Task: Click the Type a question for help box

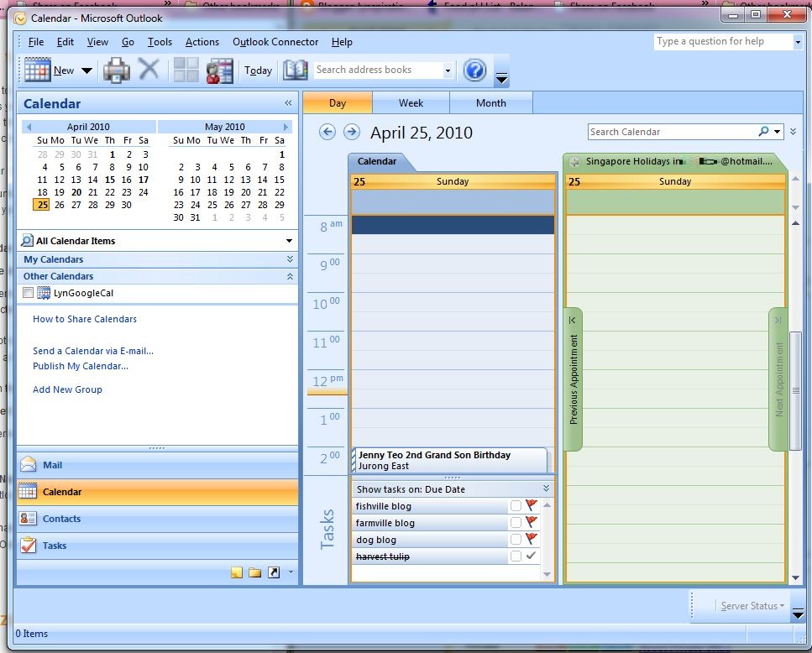Action: pyautogui.click(x=724, y=41)
